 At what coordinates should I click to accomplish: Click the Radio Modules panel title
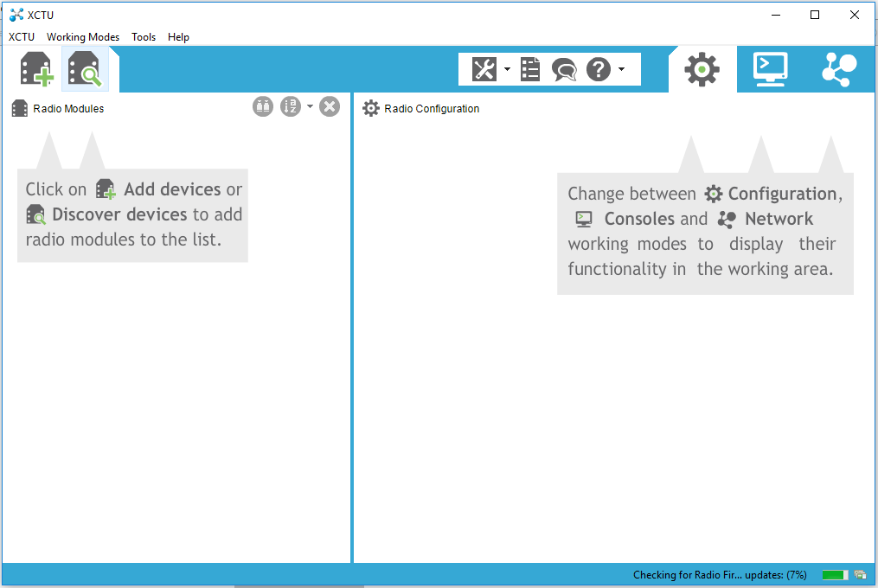pyautogui.click(x=68, y=109)
